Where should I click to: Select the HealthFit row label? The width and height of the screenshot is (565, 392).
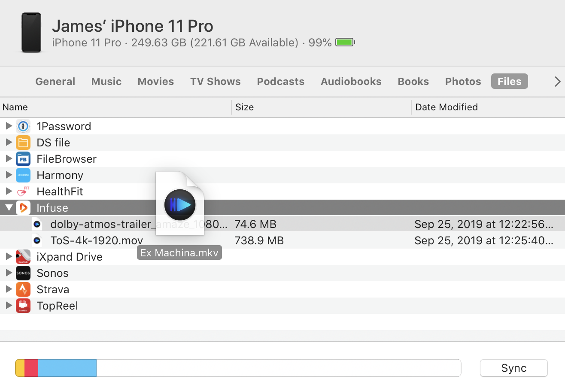point(60,191)
